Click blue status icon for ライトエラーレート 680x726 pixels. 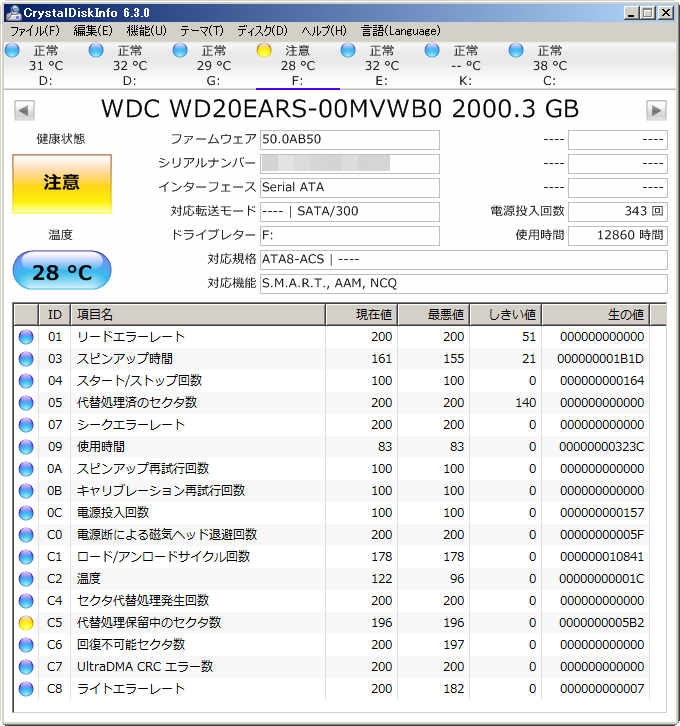(x=26, y=689)
